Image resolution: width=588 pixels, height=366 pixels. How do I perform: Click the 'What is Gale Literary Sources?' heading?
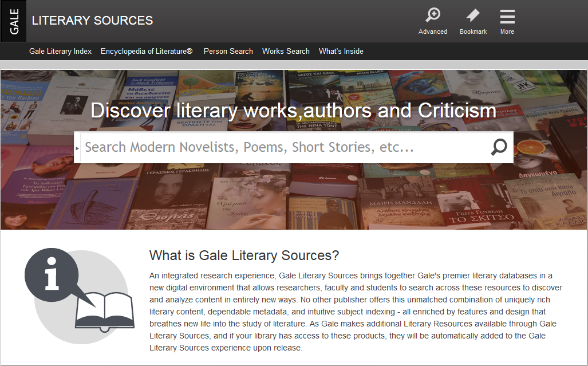(x=244, y=255)
